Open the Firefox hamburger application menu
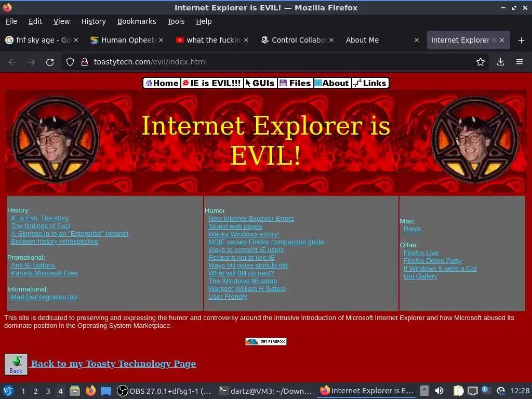Screen dimensions: 532x399 tap(520, 62)
